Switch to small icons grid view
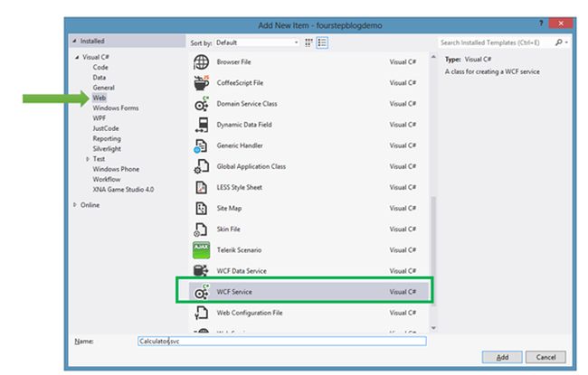 point(308,42)
